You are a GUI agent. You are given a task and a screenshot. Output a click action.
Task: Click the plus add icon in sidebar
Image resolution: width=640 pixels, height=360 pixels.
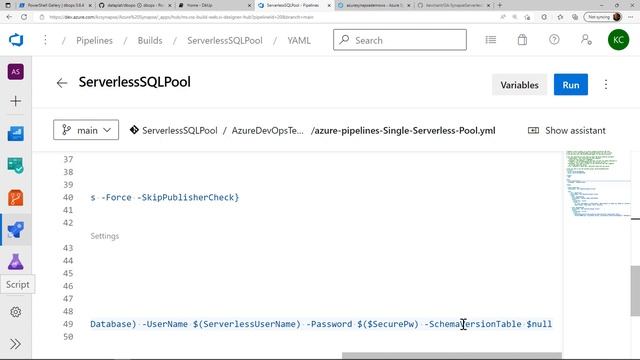pos(16,101)
